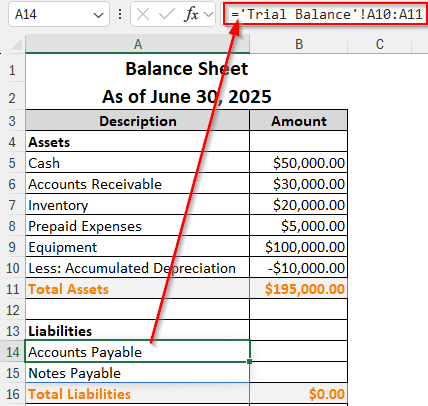Click the formula bar containing 'Trial Balance'!A10:A11

(325, 14)
